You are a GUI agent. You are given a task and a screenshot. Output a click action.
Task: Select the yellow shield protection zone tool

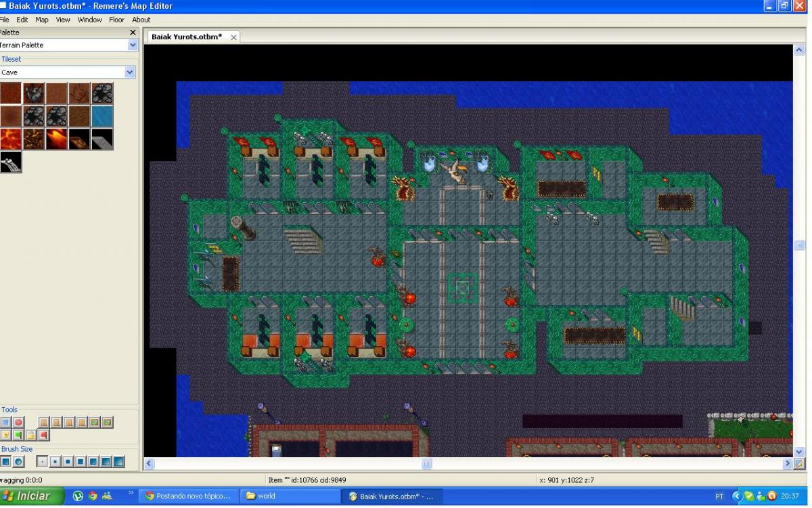coord(6,435)
